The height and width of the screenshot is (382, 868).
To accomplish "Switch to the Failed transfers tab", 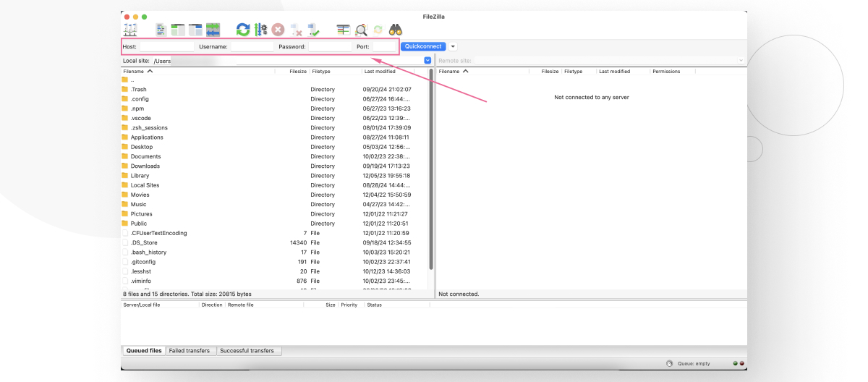I will click(190, 351).
